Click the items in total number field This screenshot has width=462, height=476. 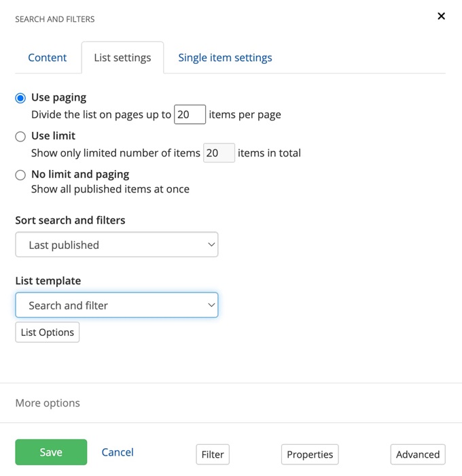(x=219, y=153)
